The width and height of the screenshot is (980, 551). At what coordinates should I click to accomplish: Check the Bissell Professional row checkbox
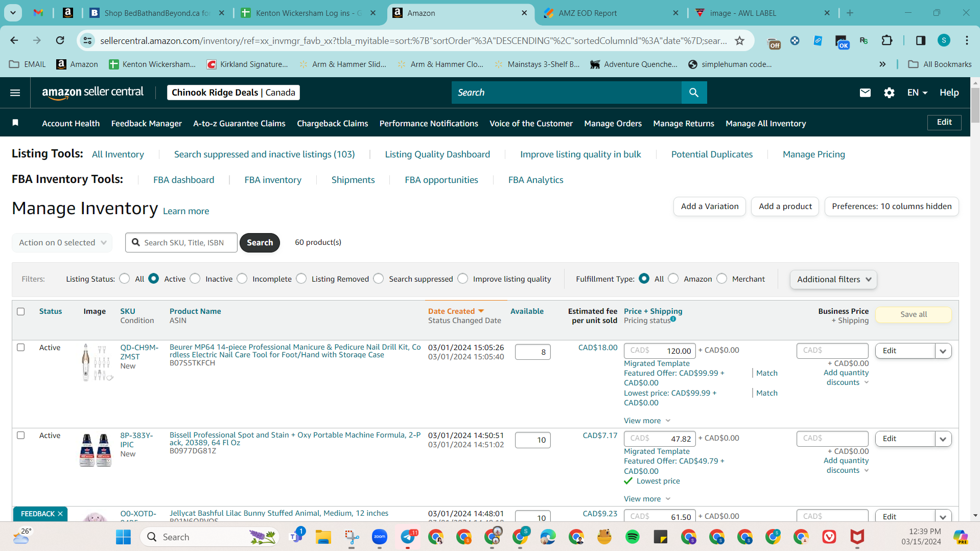tap(21, 435)
